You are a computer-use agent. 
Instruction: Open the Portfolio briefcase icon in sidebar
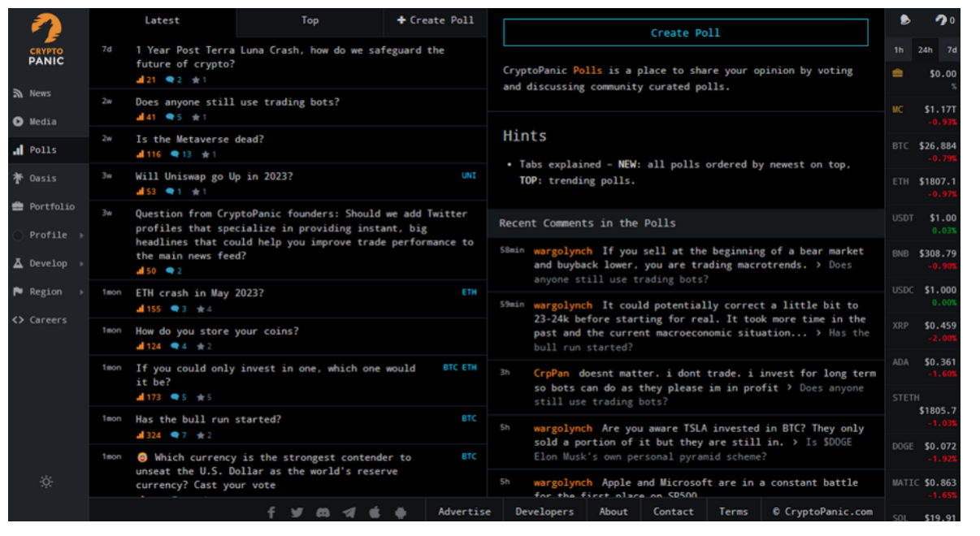[18, 207]
